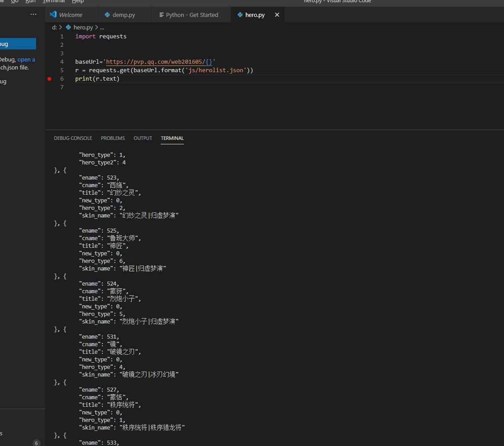The height and width of the screenshot is (446, 504).
Task: Click the Python icon in the hero.py breadcrumb
Action: pyautogui.click(x=68, y=27)
